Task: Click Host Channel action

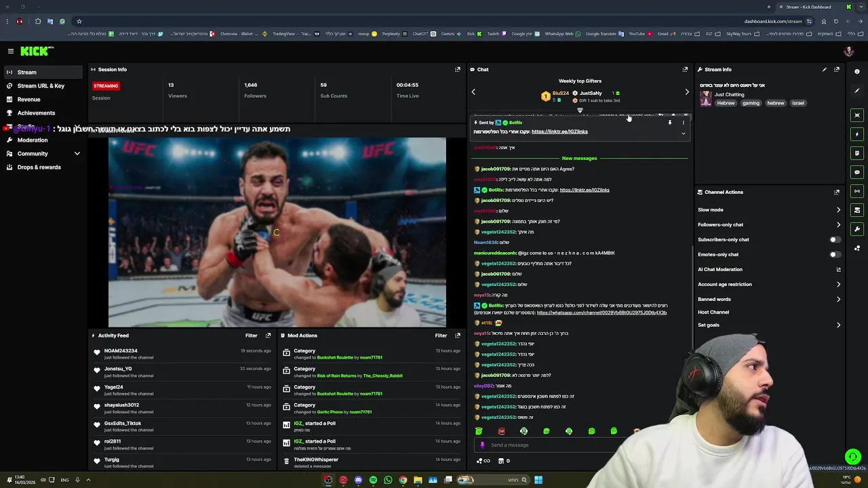Action: click(713, 312)
